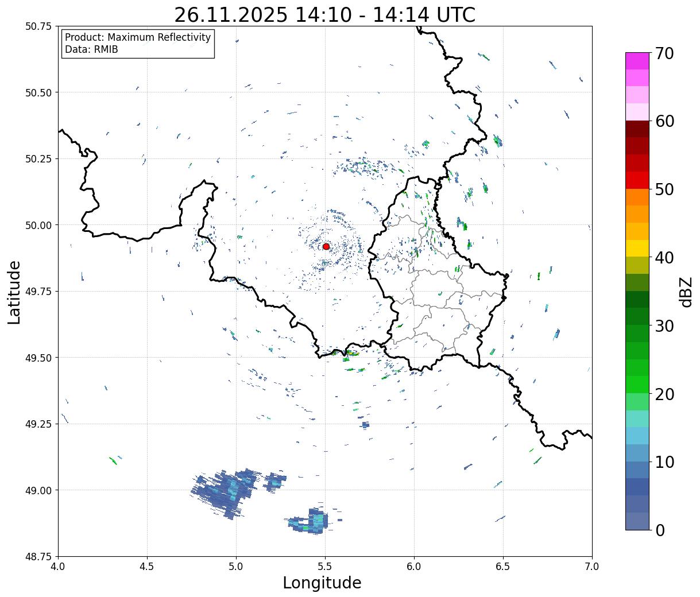Click the 'dBZ' colorbar label
The width and height of the screenshot is (700, 597).
point(686,292)
